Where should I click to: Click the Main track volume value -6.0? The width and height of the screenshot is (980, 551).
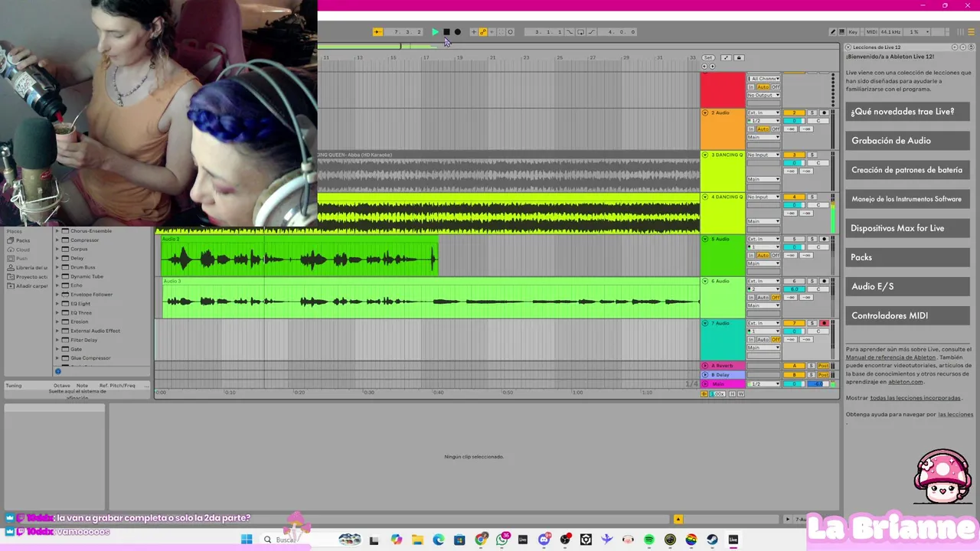(x=818, y=384)
